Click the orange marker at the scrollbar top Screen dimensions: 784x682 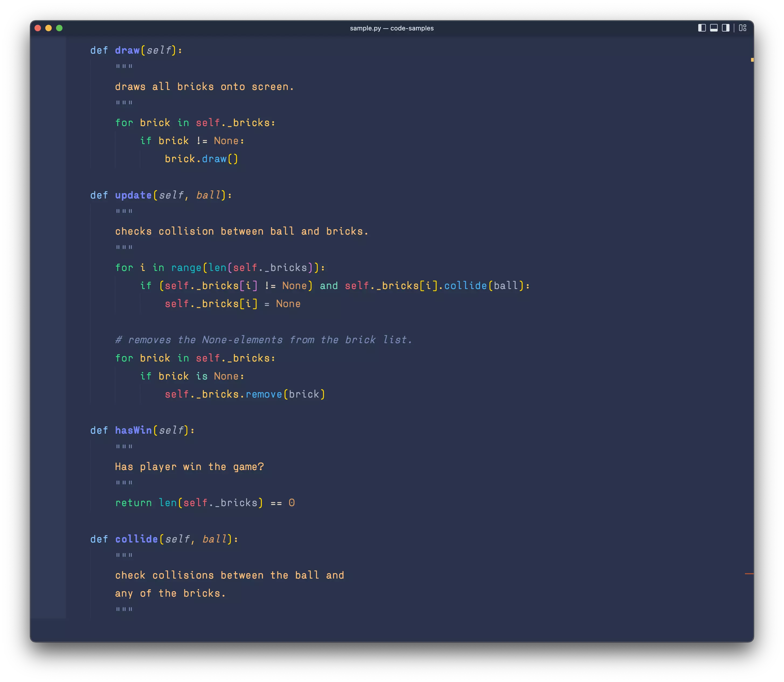point(752,59)
